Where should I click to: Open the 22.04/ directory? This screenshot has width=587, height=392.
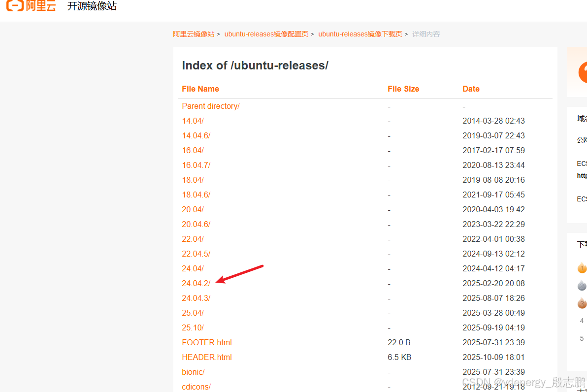pos(193,239)
